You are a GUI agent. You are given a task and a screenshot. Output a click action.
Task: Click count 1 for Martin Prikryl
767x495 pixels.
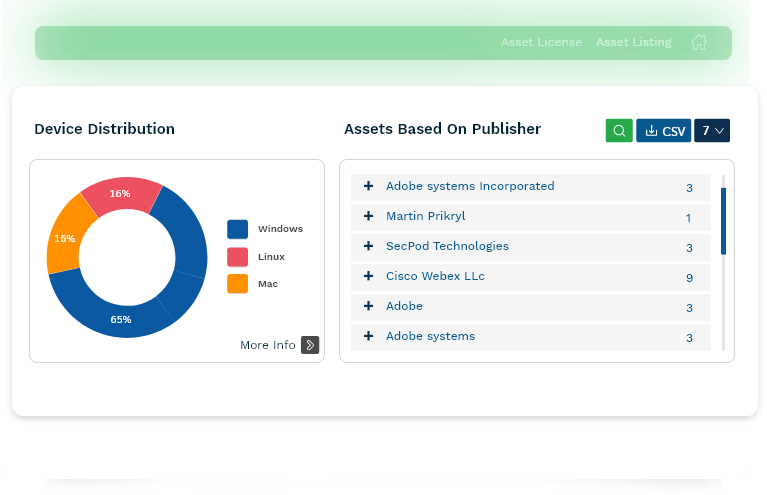click(x=688, y=218)
